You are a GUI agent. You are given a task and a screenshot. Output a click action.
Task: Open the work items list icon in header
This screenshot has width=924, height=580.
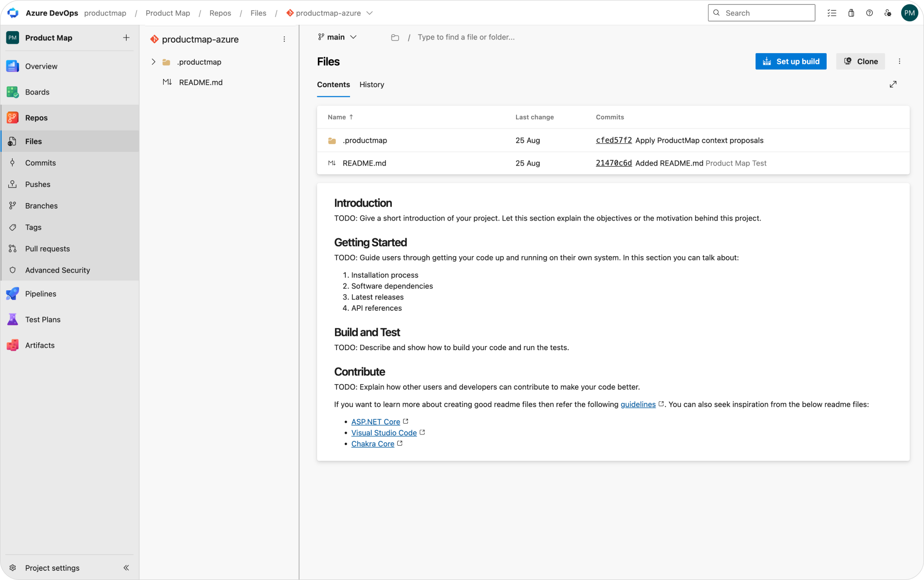832,13
